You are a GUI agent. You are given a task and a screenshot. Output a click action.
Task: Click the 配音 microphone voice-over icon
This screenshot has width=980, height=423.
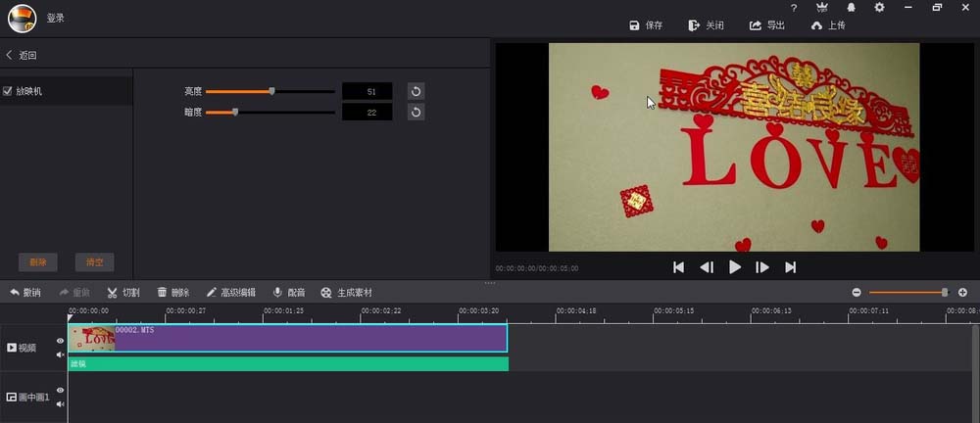pos(278,293)
